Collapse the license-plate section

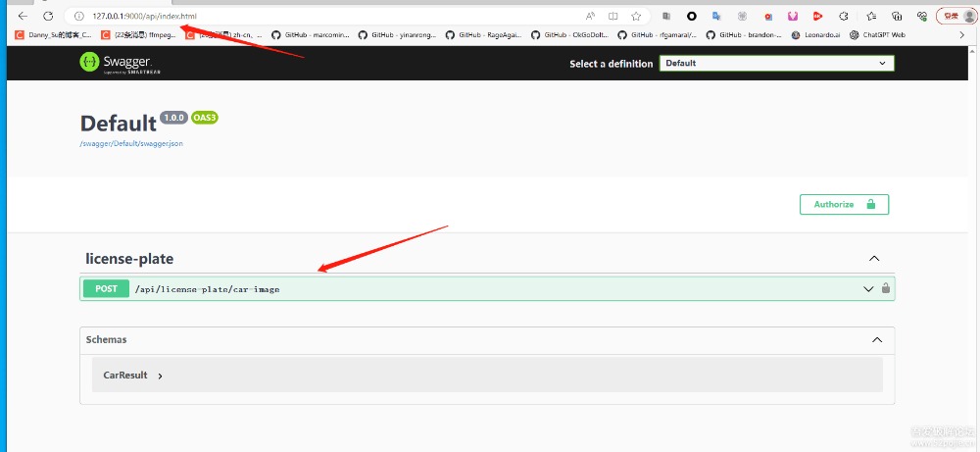tap(874, 259)
